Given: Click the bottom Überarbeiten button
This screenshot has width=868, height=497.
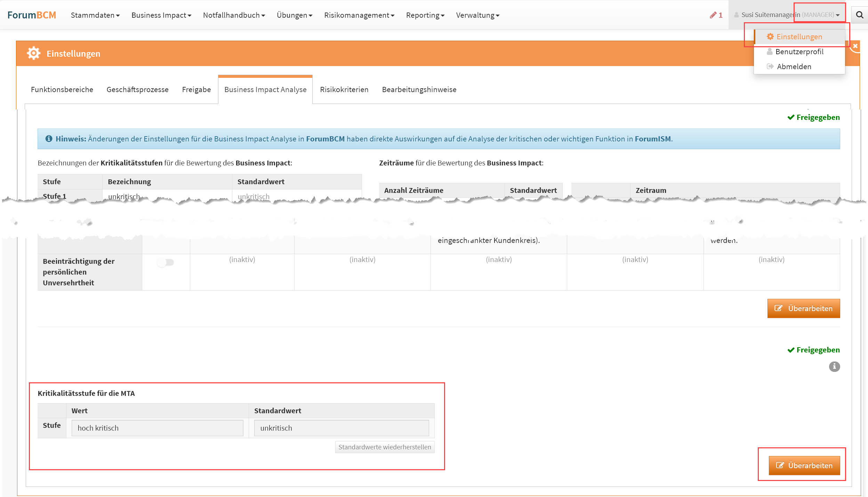Looking at the screenshot, I should pyautogui.click(x=804, y=465).
